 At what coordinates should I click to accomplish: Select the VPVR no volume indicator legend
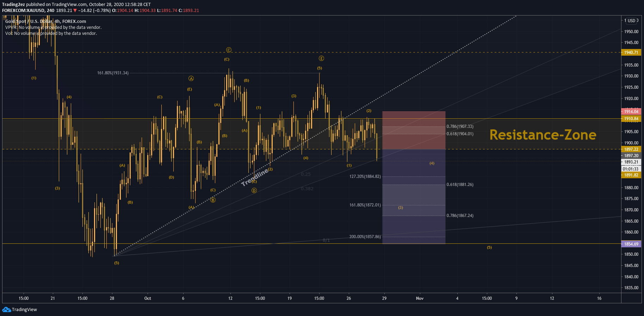pyautogui.click(x=53, y=27)
